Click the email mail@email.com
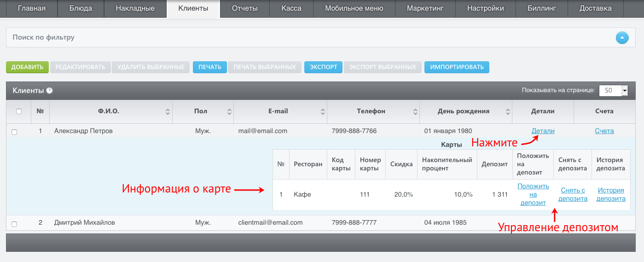The height and width of the screenshot is (262, 644). click(x=263, y=131)
